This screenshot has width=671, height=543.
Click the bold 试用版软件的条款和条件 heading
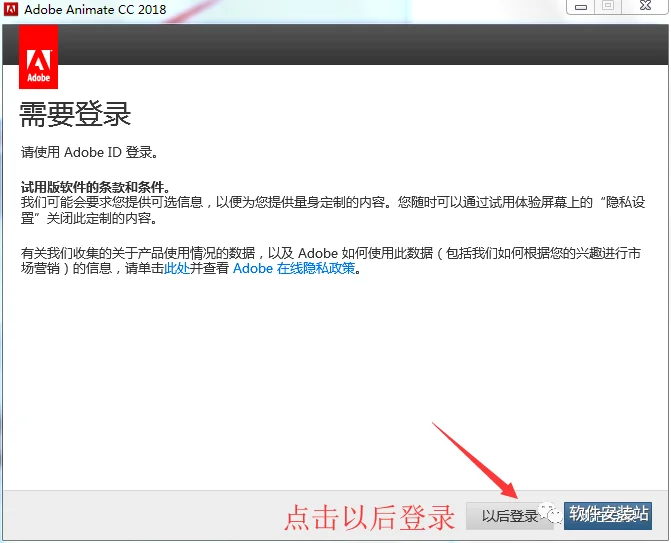click(95, 187)
